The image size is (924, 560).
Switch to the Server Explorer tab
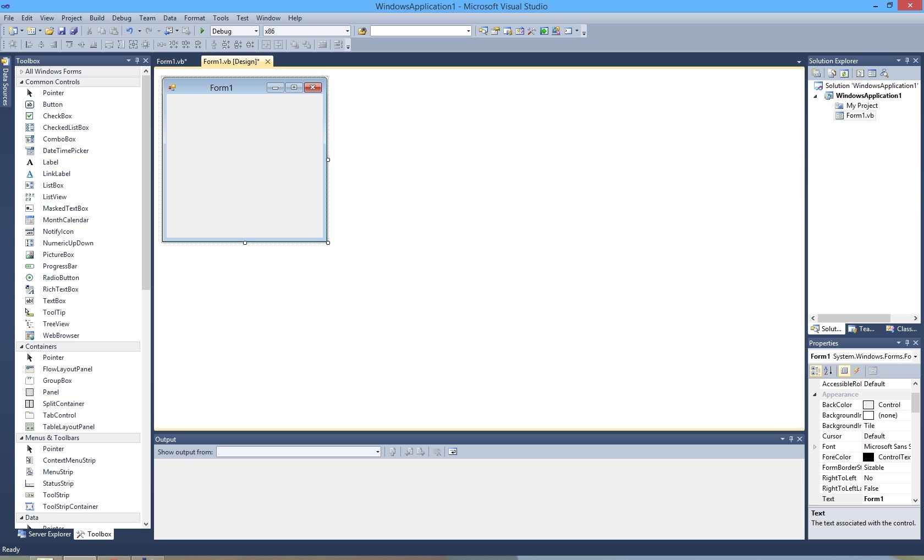tap(44, 534)
